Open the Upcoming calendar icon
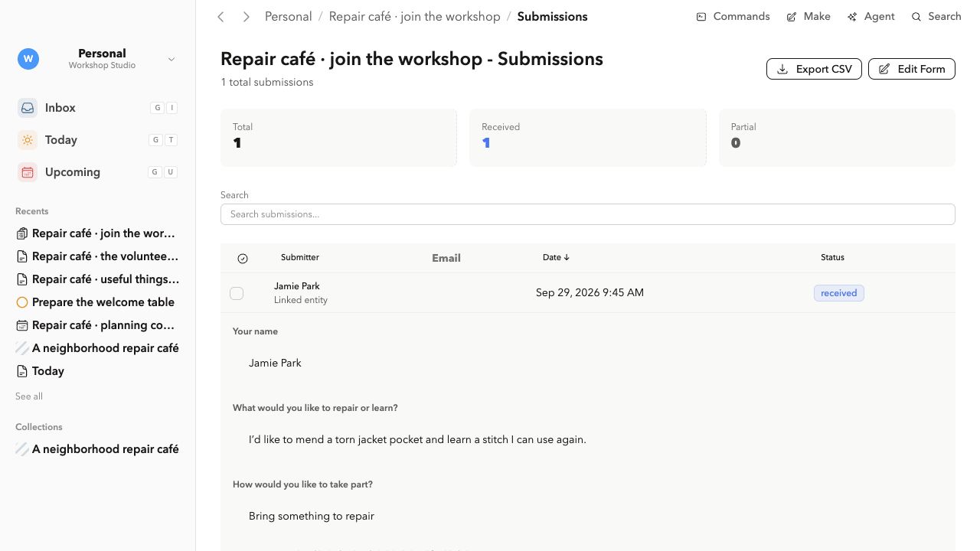The image size is (980, 551). pos(28,172)
